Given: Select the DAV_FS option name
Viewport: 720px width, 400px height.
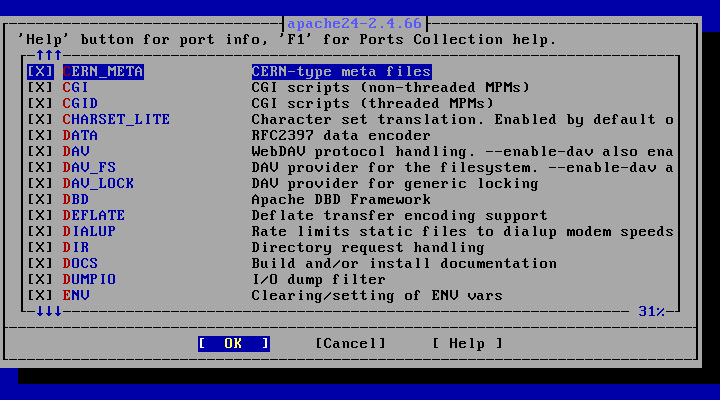Looking at the screenshot, I should (x=90, y=168).
